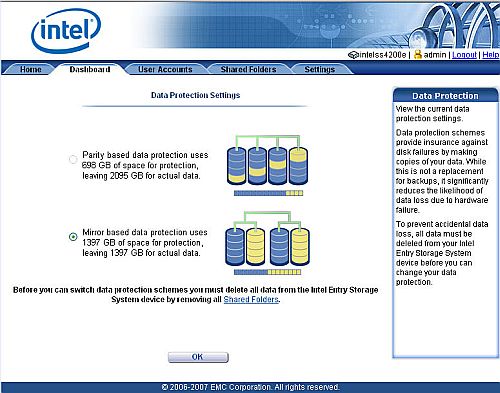Screen dimensions: 500x393
Task: Click the mirror disk array illustration
Action: tap(267, 239)
